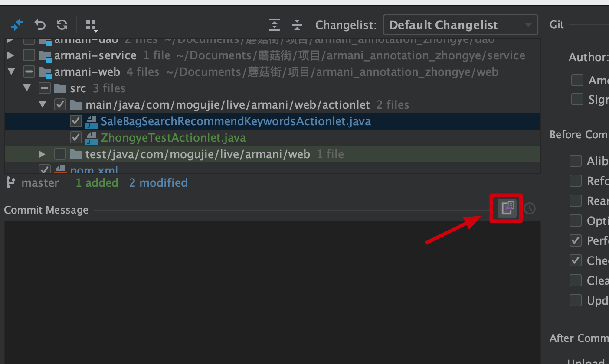Enable the Reformat code checkbox
Screen dimensions: 609x364
(575, 181)
